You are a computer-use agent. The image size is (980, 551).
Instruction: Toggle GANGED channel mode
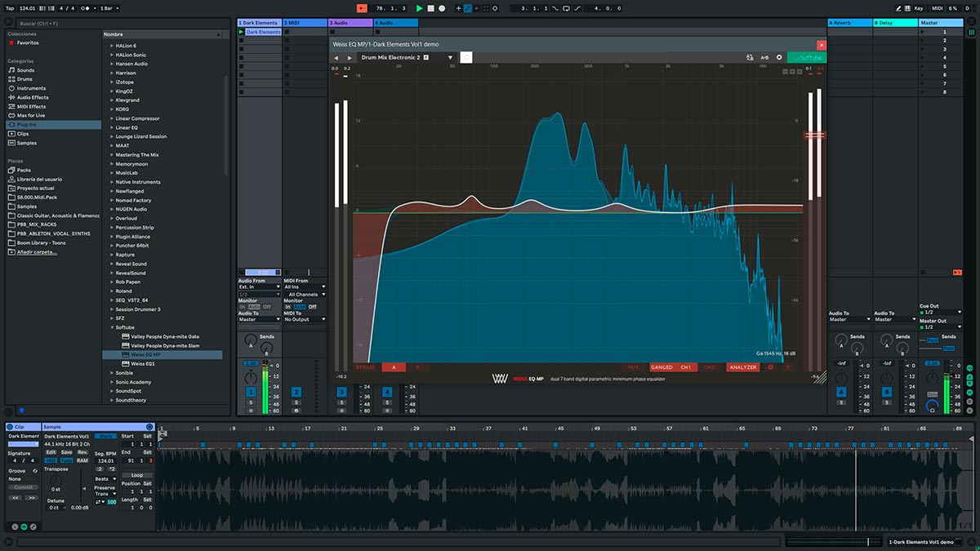(x=661, y=367)
